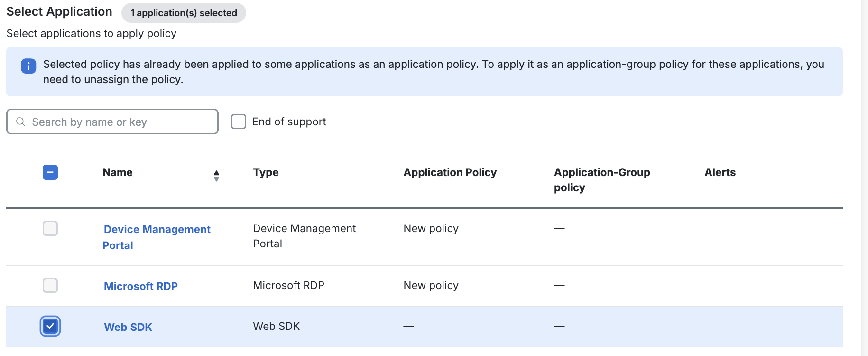Screen dimensions: 868x356
Task: Click the Type column header
Action: 266,172
